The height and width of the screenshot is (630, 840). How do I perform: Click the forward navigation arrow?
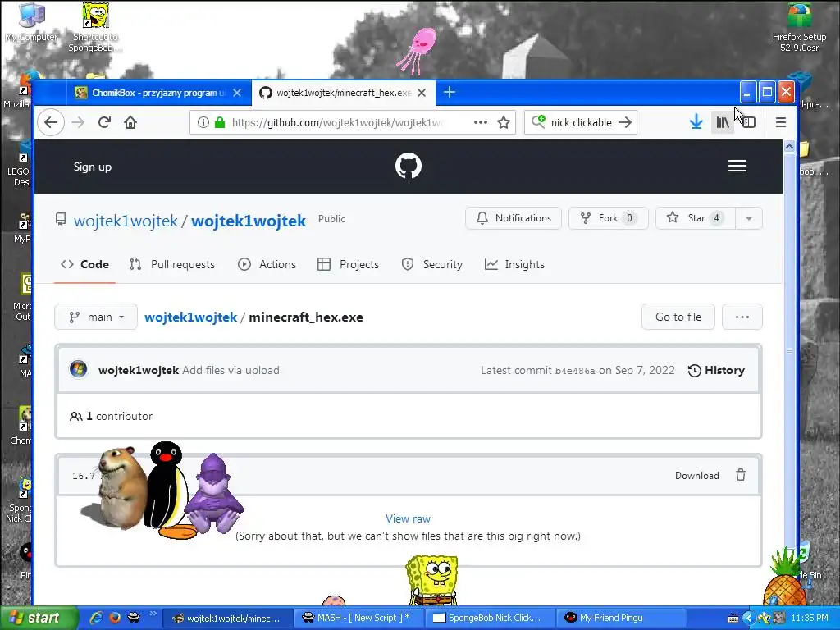[x=78, y=122]
